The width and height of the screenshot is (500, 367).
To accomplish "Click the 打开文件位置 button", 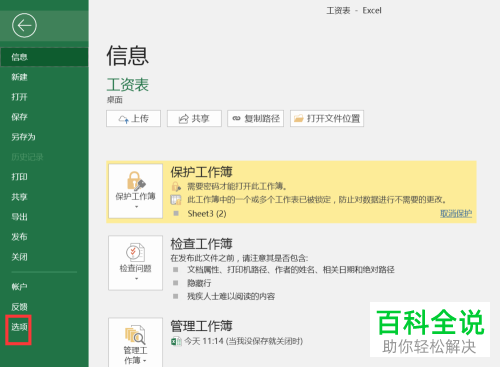I will coord(327,118).
